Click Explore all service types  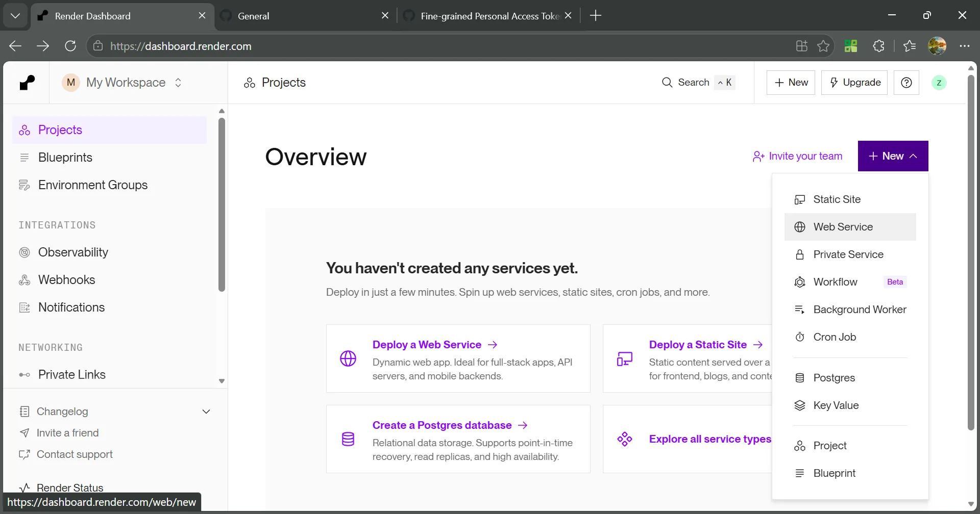[710, 439]
